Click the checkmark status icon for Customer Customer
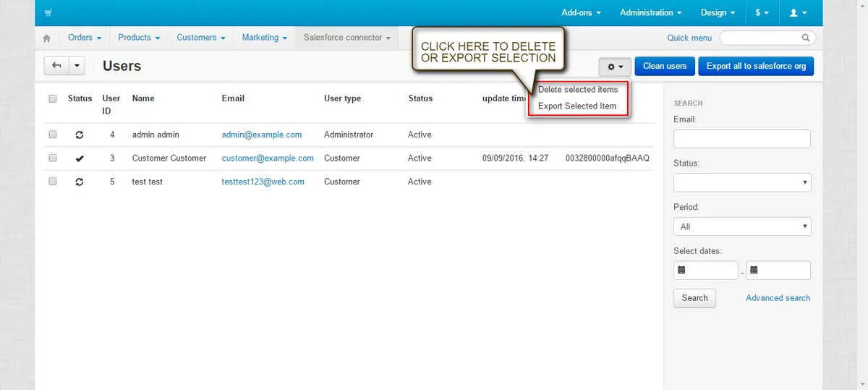Viewport: 868px width, 390px height. click(x=80, y=158)
